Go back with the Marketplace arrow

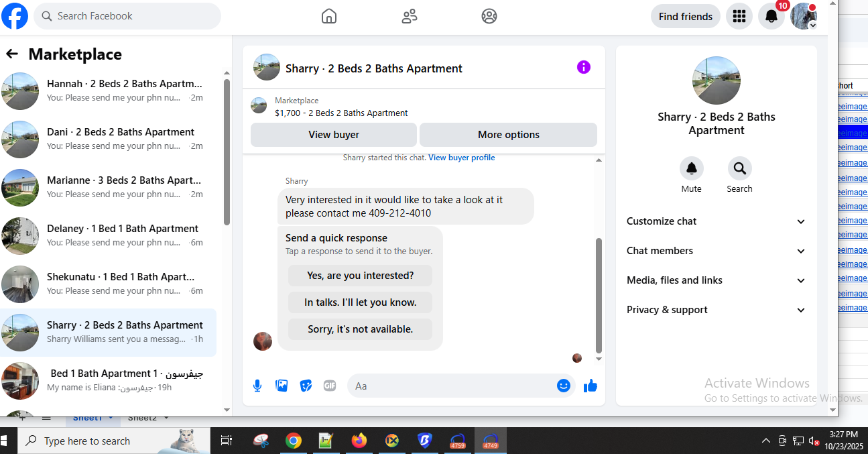(x=12, y=54)
